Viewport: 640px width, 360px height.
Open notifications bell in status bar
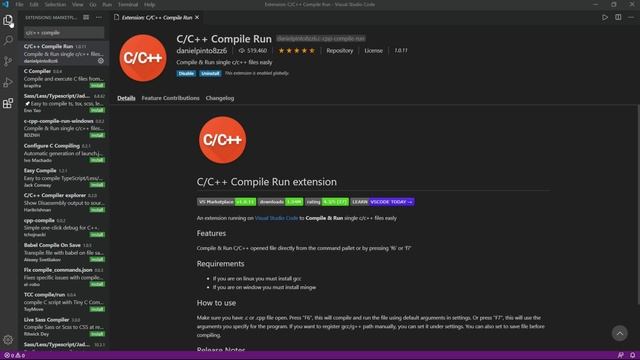pyautogui.click(x=632, y=356)
